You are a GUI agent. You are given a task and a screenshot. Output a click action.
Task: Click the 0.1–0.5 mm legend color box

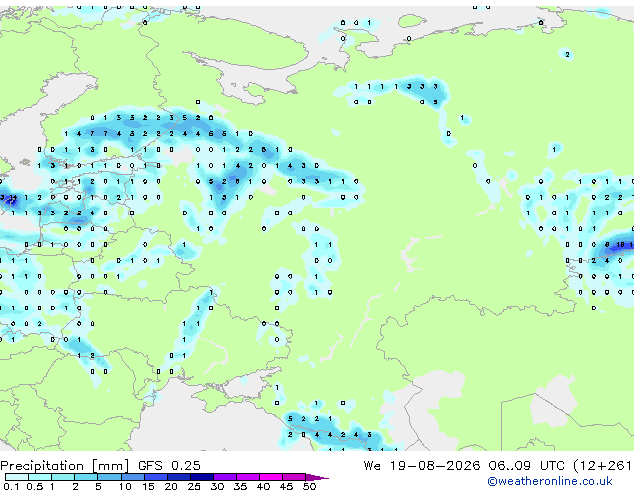[17, 477]
